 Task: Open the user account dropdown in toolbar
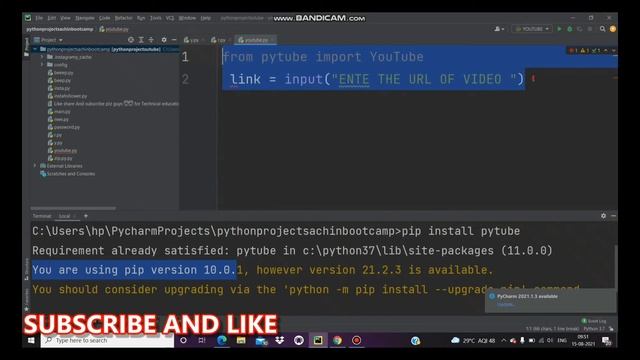[499, 29]
